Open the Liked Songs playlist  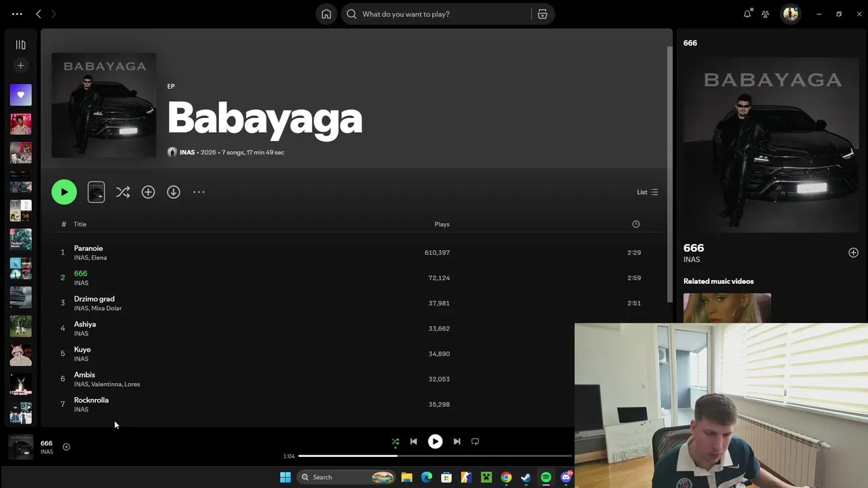click(x=20, y=95)
